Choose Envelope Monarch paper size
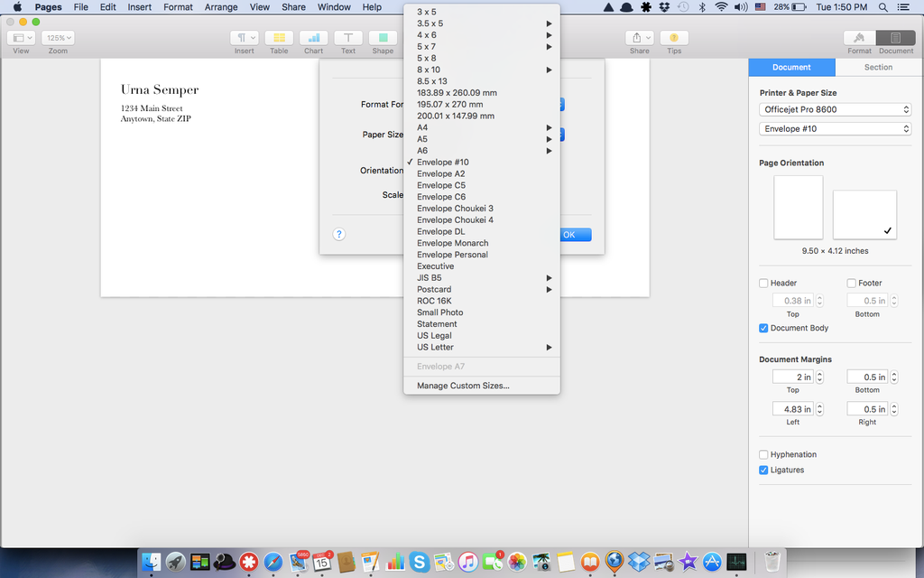This screenshot has width=924, height=578. click(482, 243)
